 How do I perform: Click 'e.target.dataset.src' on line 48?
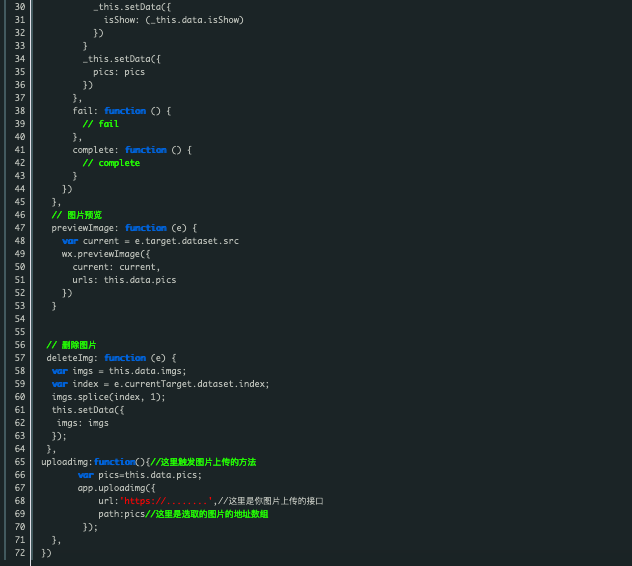coord(187,241)
